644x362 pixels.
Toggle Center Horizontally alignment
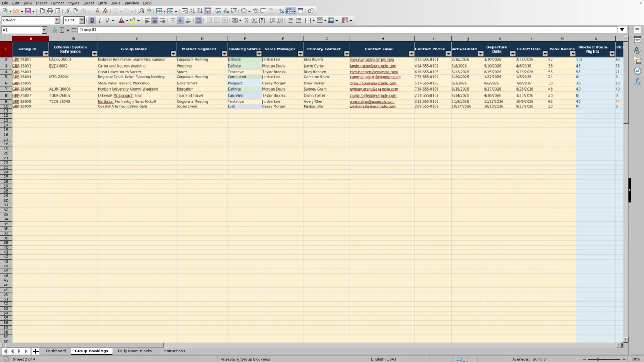[155, 20]
